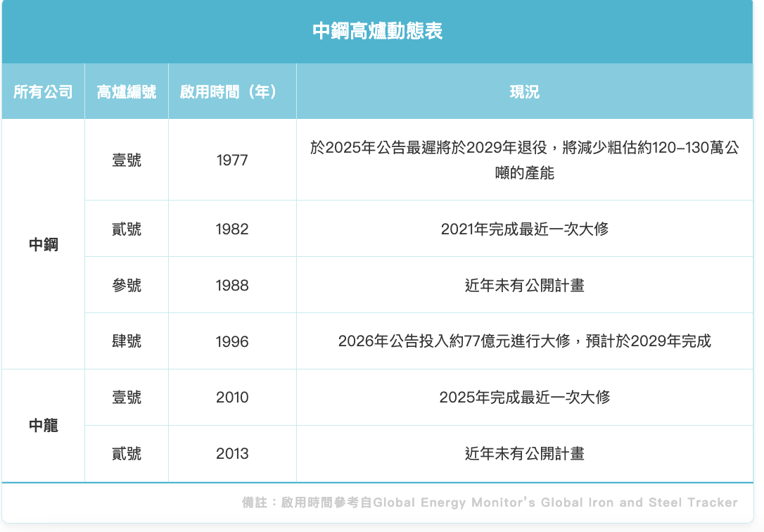
Task: Select the 高爐編號 column header
Action: 127,91
